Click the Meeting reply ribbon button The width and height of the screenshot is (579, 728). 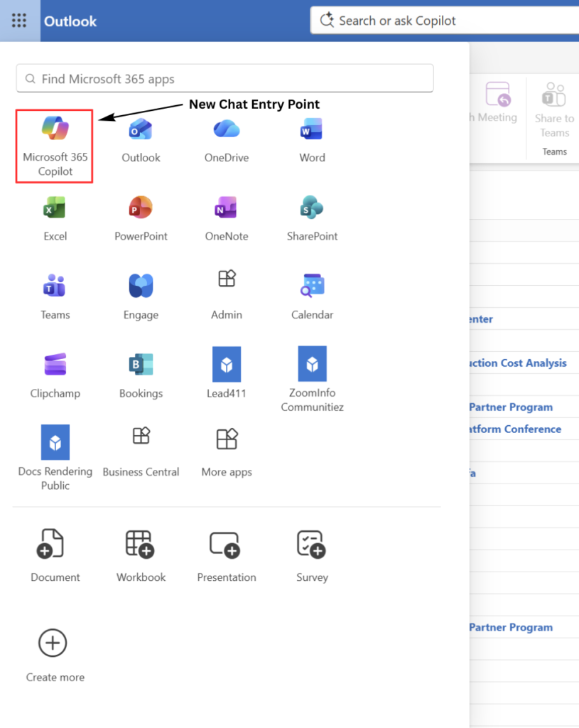[497, 102]
